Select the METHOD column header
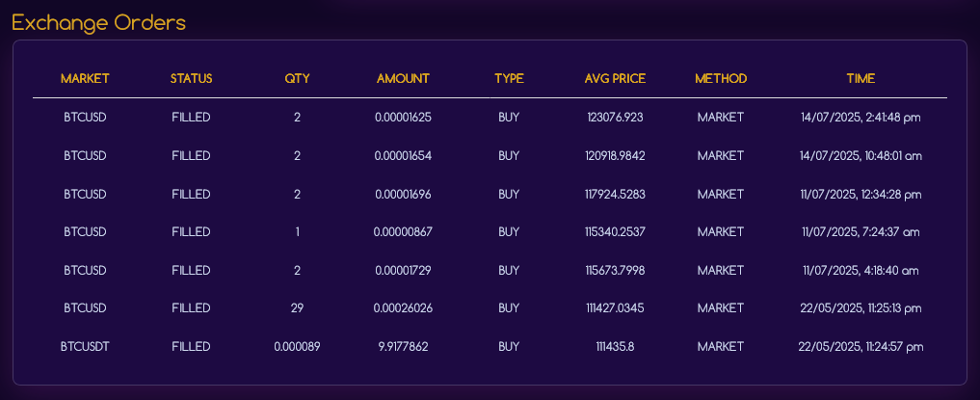980x400 pixels. pos(721,78)
